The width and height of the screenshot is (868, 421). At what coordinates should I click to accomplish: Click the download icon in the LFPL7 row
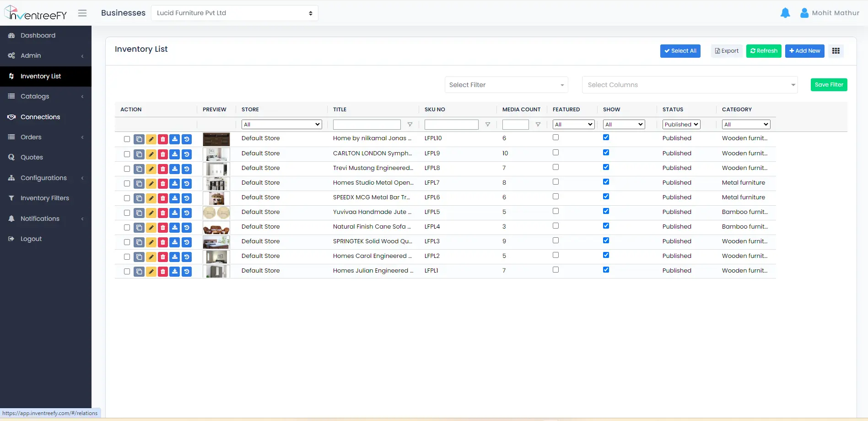pos(175,184)
